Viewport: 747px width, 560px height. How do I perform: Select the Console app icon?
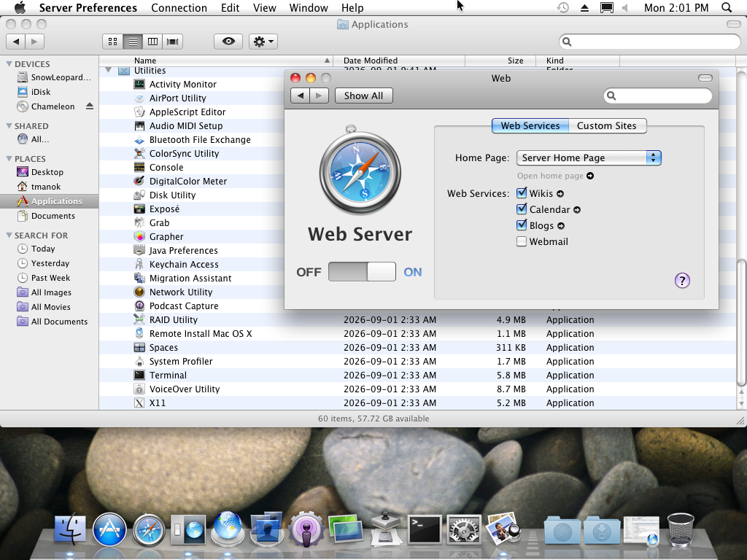tap(139, 167)
